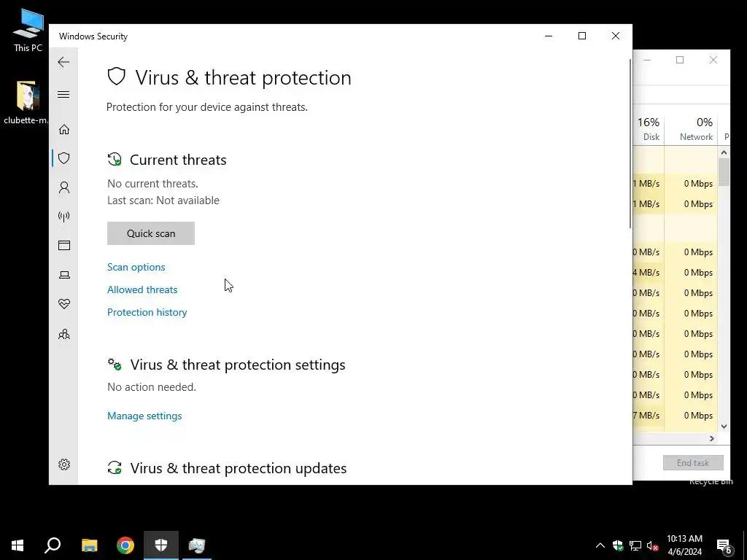747x560 pixels.
Task: Select the clubette-m desktop folder
Action: point(27,102)
